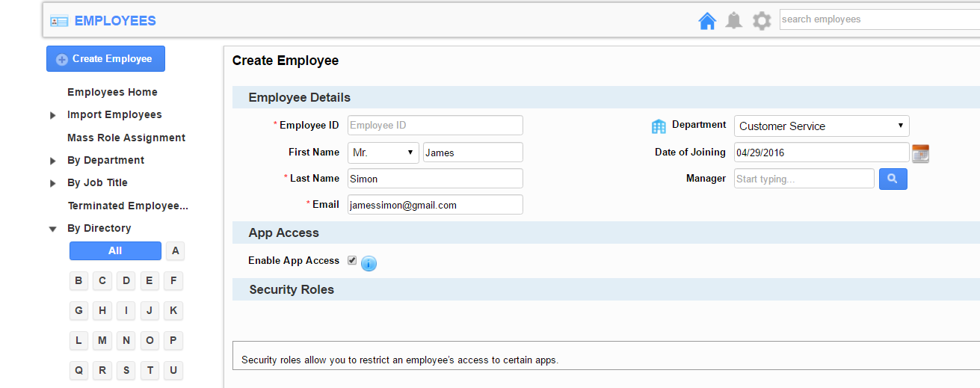980x388 pixels.
Task: Collapse By Directory section arrow
Action: click(x=53, y=229)
